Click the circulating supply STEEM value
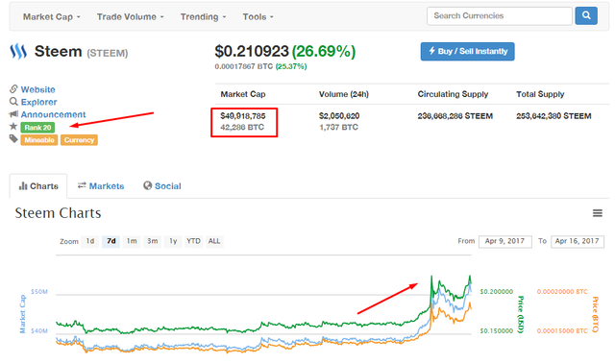The image size is (615, 364). [x=455, y=116]
